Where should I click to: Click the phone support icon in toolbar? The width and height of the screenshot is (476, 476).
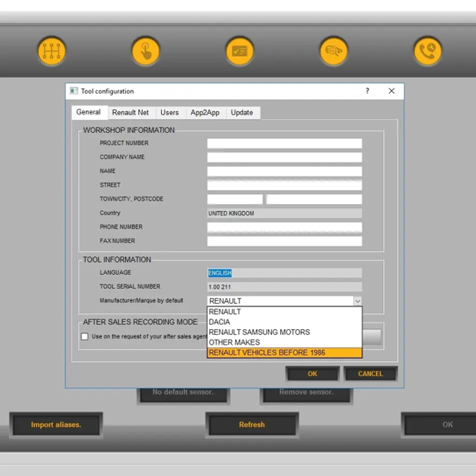(x=428, y=51)
